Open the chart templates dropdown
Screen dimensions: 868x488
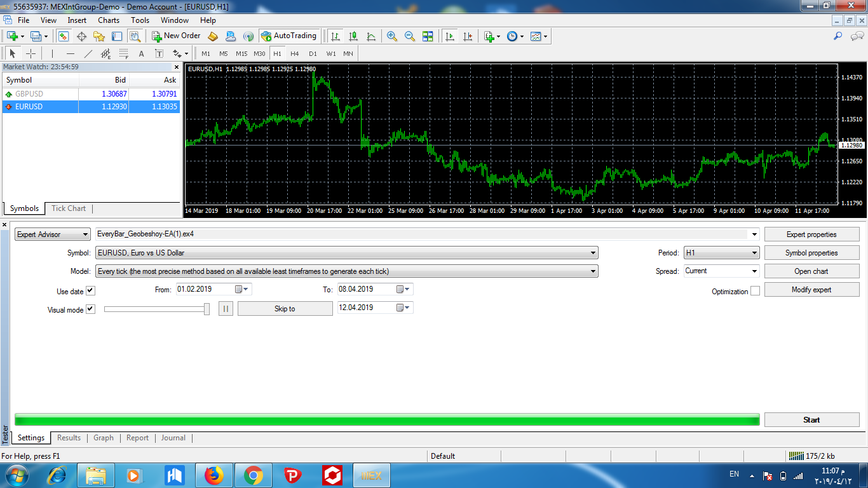[539, 36]
